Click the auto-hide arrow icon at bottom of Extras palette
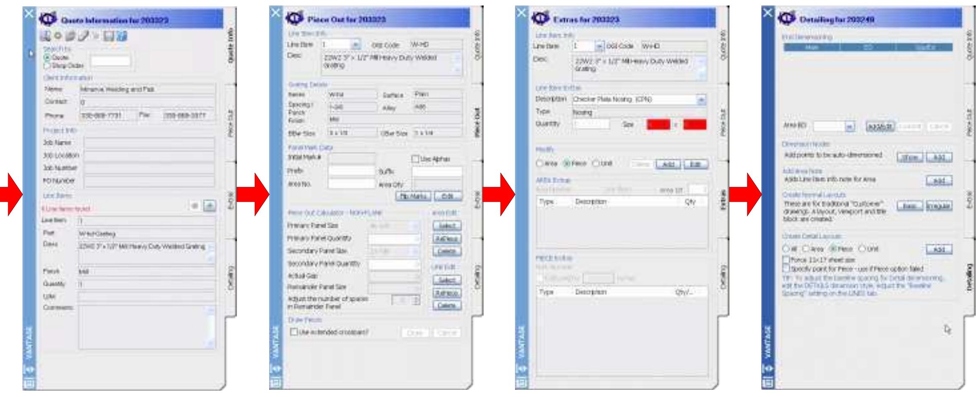980x397 pixels. click(x=521, y=369)
